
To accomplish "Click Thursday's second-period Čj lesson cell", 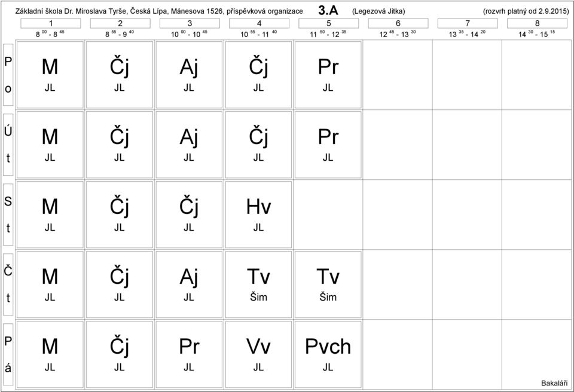I will click(120, 284).
